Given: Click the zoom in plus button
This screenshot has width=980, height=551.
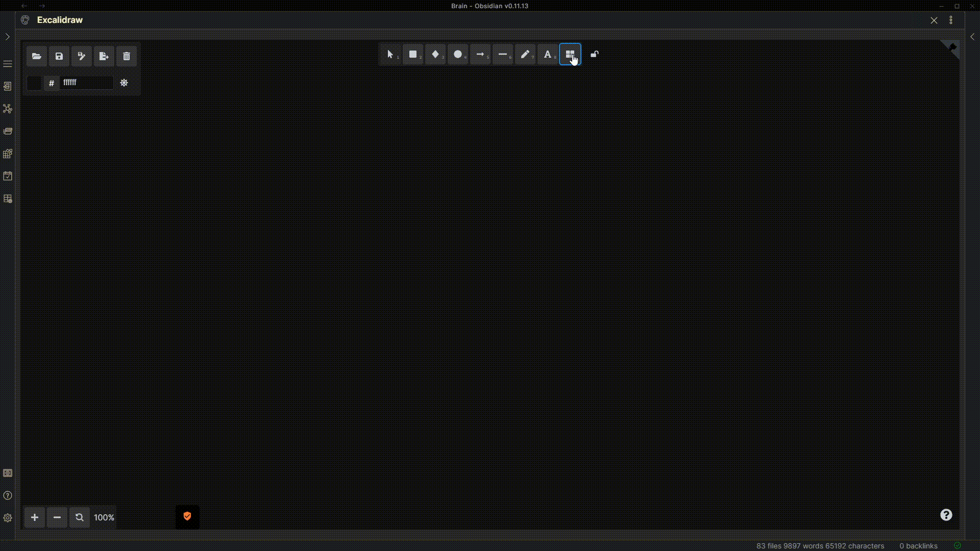Looking at the screenshot, I should click(35, 517).
